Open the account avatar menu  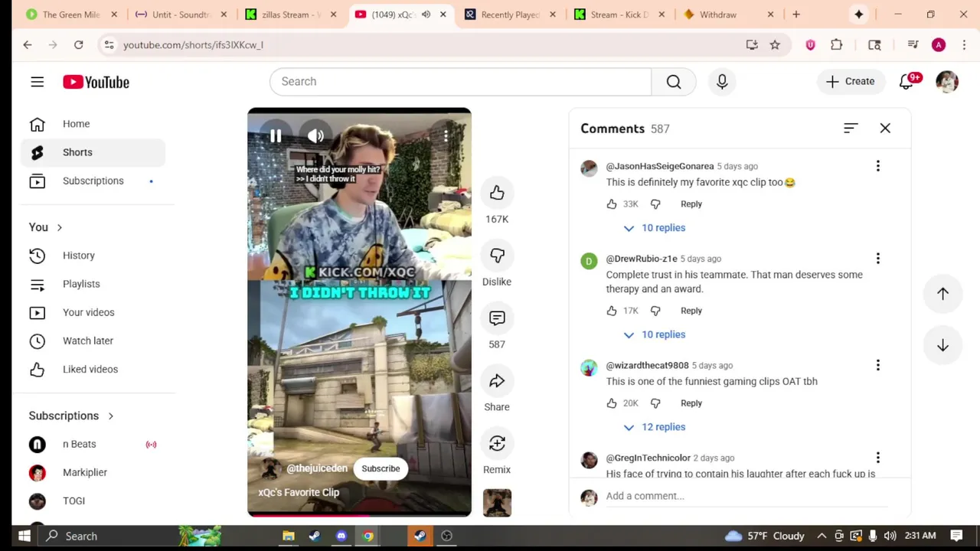coord(947,82)
